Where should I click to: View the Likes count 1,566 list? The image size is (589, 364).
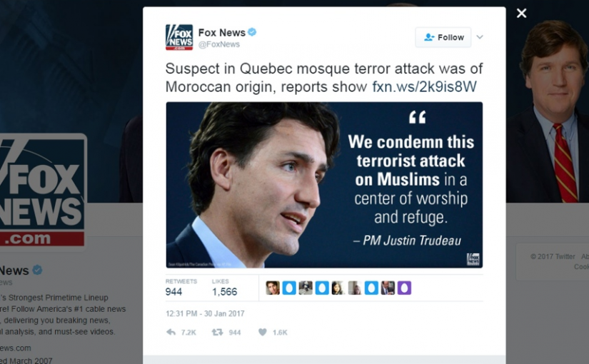tap(225, 288)
